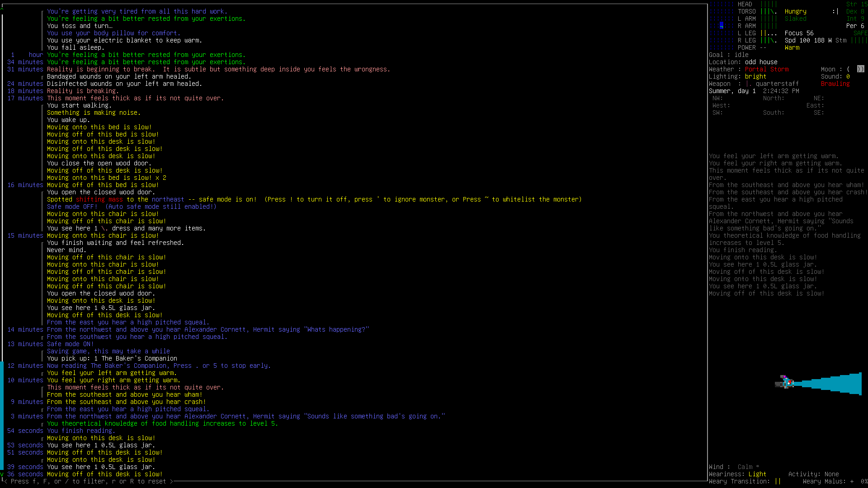Screen dimensions: 868x488
Task: Click the L LEG health bar
Action: click(769, 33)
